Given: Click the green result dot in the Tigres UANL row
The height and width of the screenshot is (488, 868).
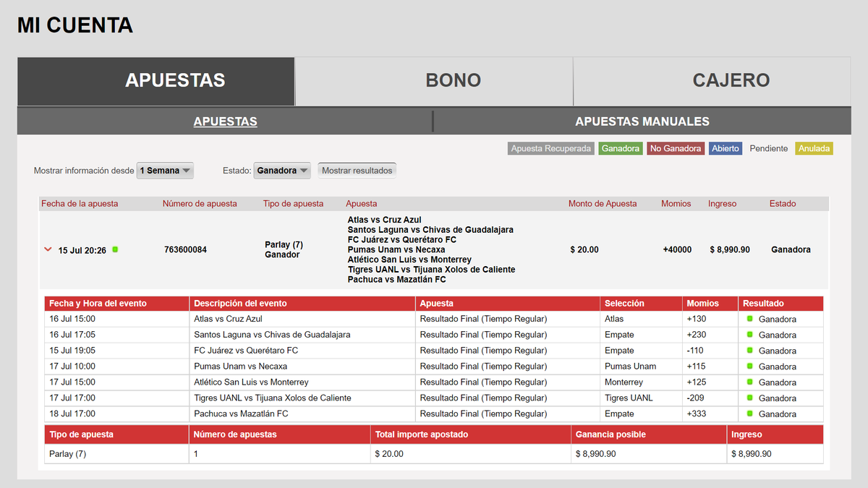Looking at the screenshot, I should tap(750, 398).
